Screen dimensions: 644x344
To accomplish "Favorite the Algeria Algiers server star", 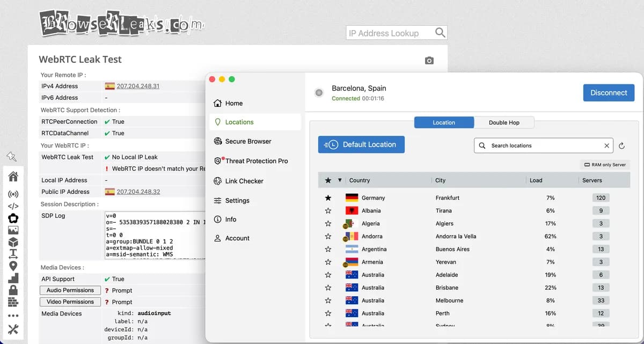I will pos(328,224).
